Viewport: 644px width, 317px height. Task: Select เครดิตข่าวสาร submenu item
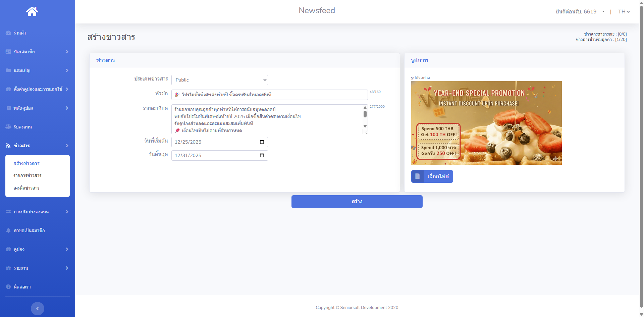(x=26, y=188)
